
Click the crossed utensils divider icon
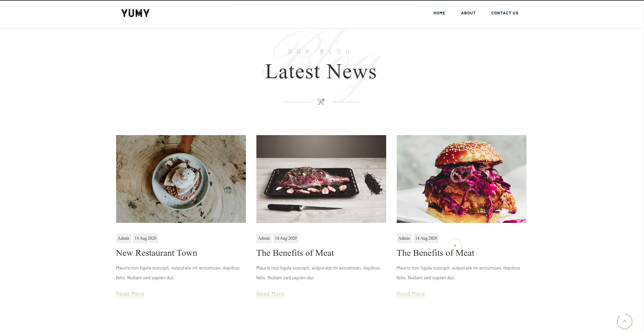pos(321,102)
